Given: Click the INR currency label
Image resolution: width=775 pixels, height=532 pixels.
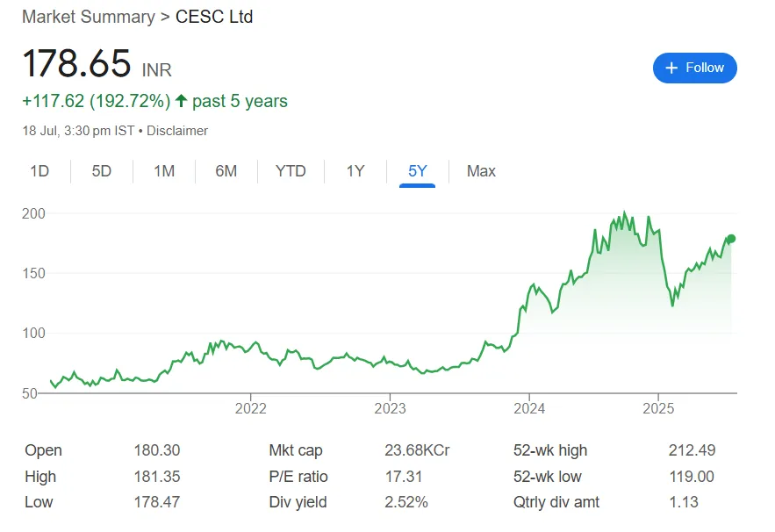Looking at the screenshot, I should 157,70.
